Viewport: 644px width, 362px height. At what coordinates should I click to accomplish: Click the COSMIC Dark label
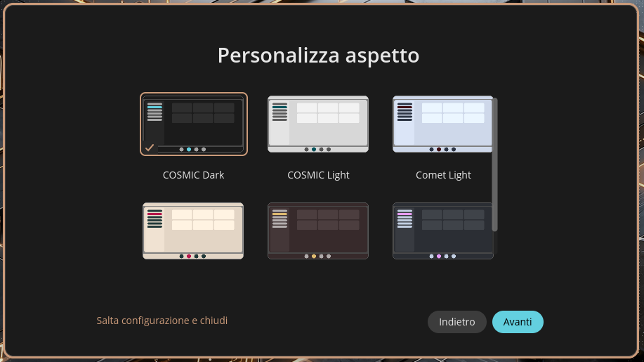click(x=193, y=175)
